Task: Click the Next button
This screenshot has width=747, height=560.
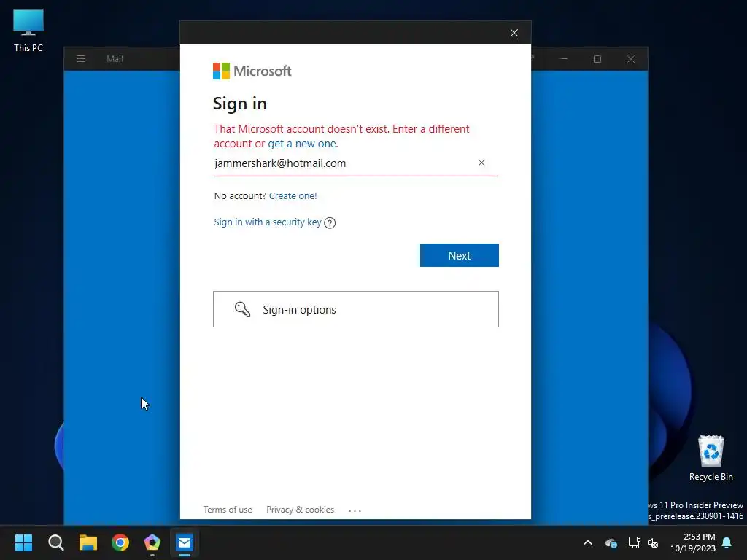Action: tap(460, 255)
